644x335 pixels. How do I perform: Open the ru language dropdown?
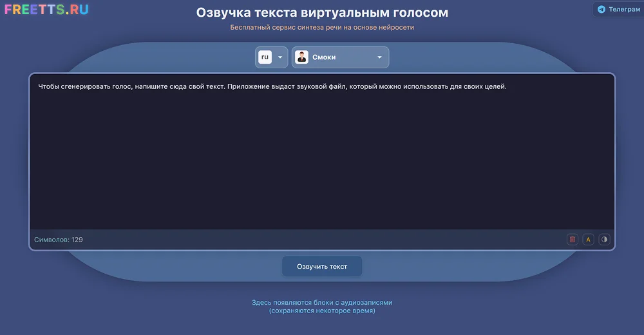(272, 57)
